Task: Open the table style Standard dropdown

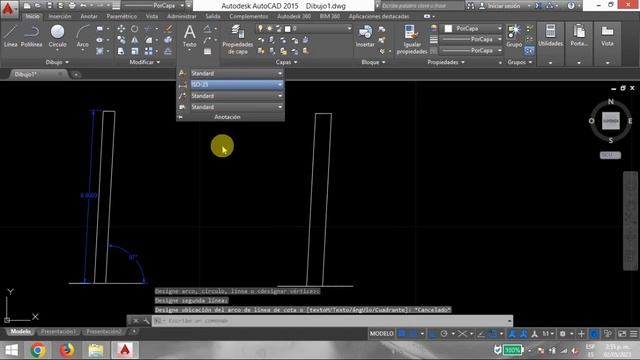Action: 237,107
